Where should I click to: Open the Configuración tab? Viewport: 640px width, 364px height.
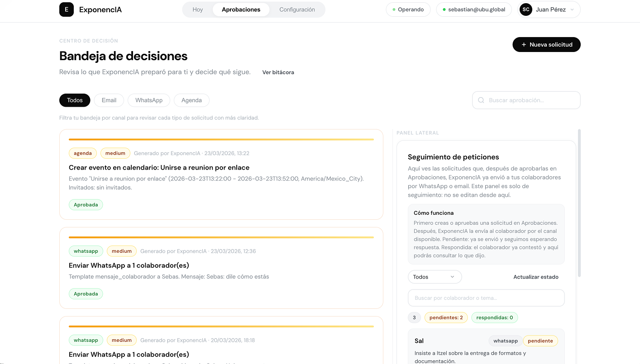tap(297, 9)
